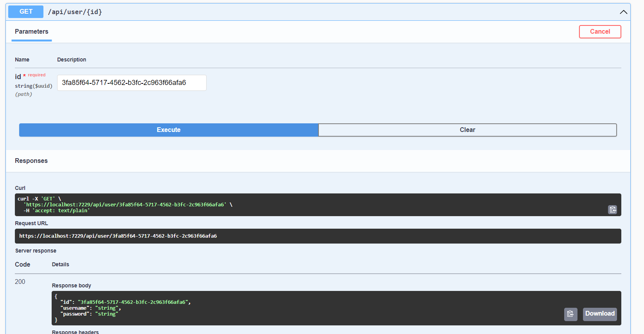This screenshot has height=334, width=644.
Task: Click the Description column header
Action: click(72, 60)
